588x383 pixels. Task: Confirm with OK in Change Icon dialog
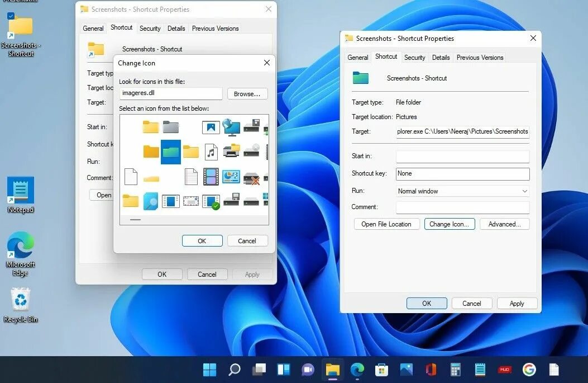point(202,240)
